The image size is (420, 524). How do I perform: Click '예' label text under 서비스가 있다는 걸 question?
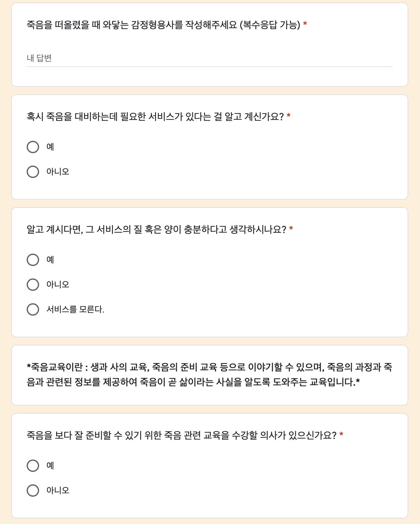pyautogui.click(x=50, y=147)
